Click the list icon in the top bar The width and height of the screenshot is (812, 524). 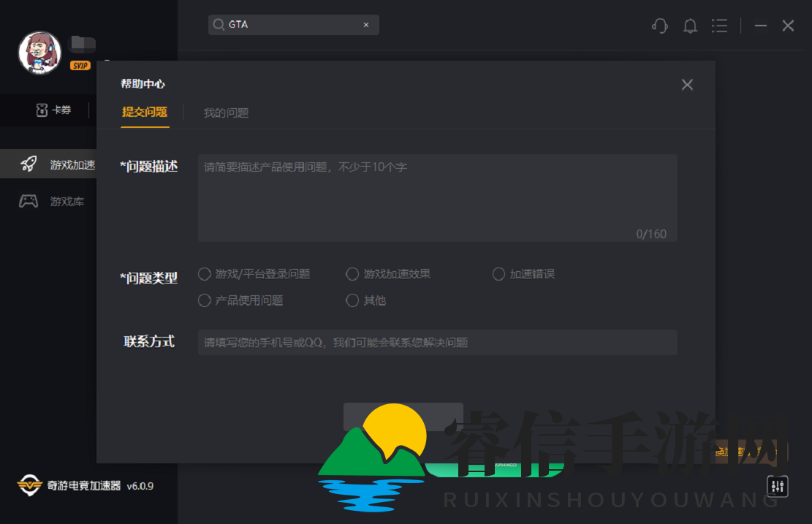click(719, 26)
